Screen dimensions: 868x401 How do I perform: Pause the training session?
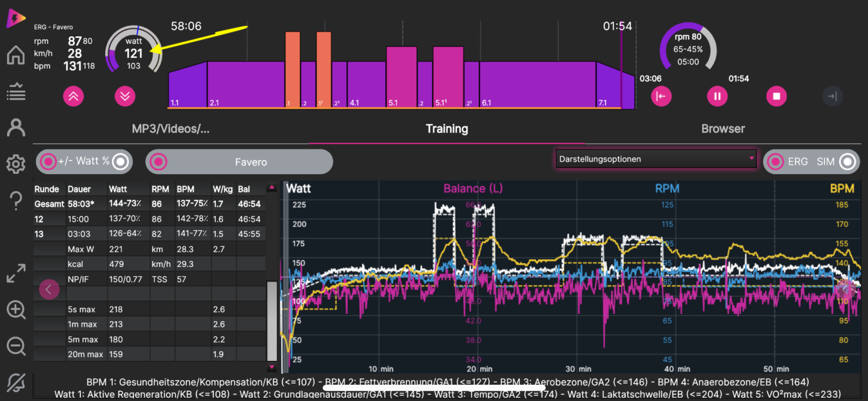pyautogui.click(x=717, y=96)
